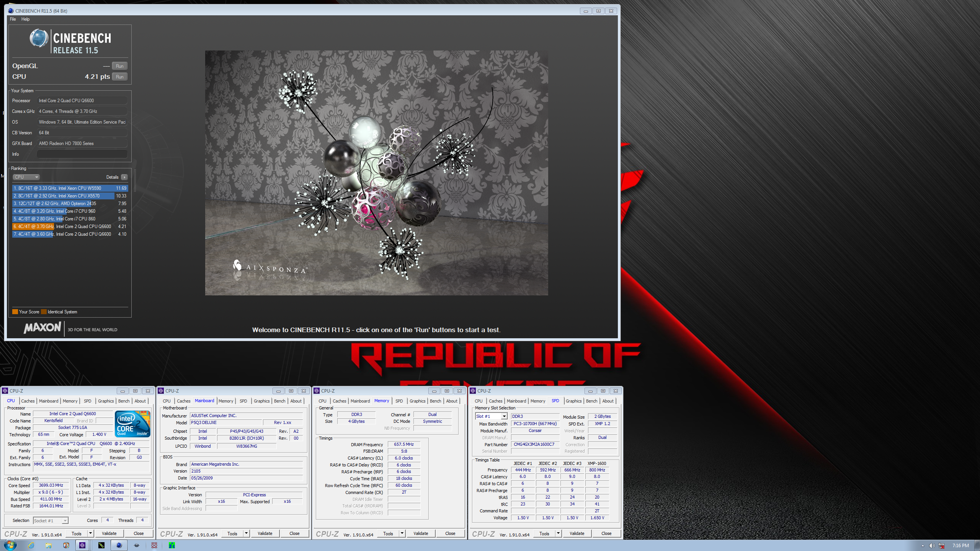
Task: Click the Info input field in Your System
Action: (82, 154)
